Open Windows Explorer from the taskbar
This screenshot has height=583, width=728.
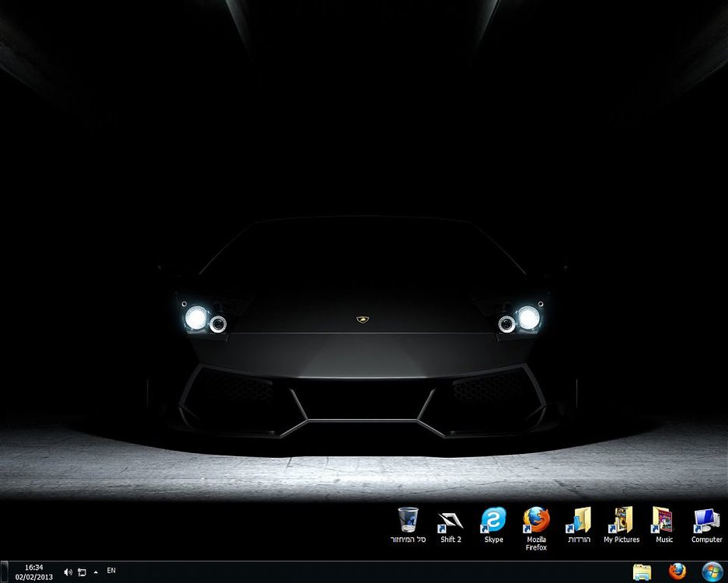(x=642, y=572)
